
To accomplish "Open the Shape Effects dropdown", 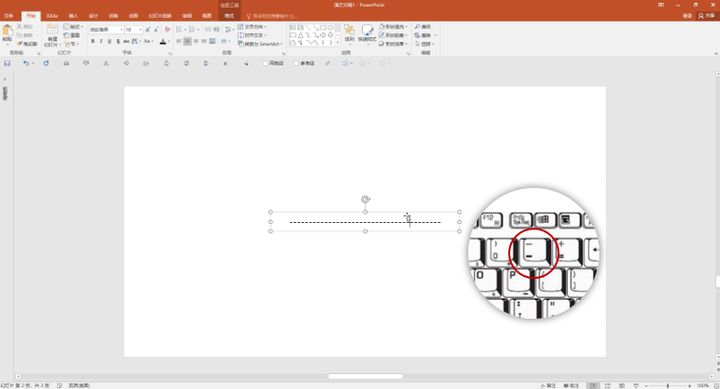I will (x=394, y=44).
